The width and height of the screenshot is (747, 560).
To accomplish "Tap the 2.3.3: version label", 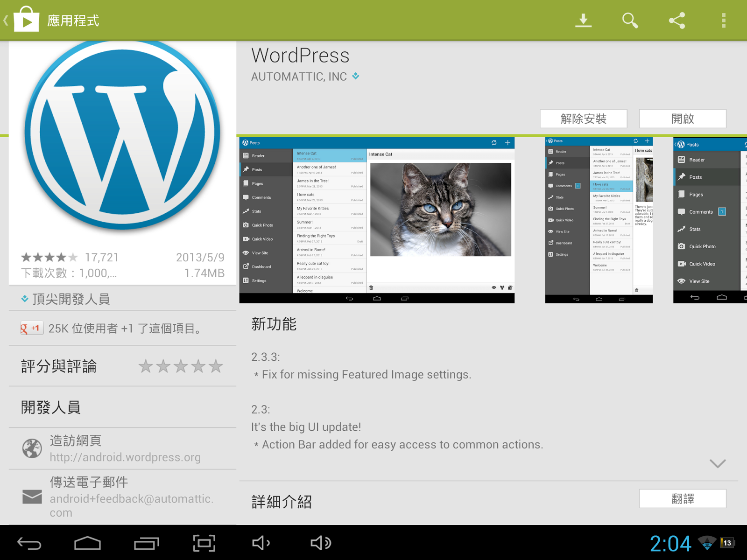I will (x=266, y=357).
